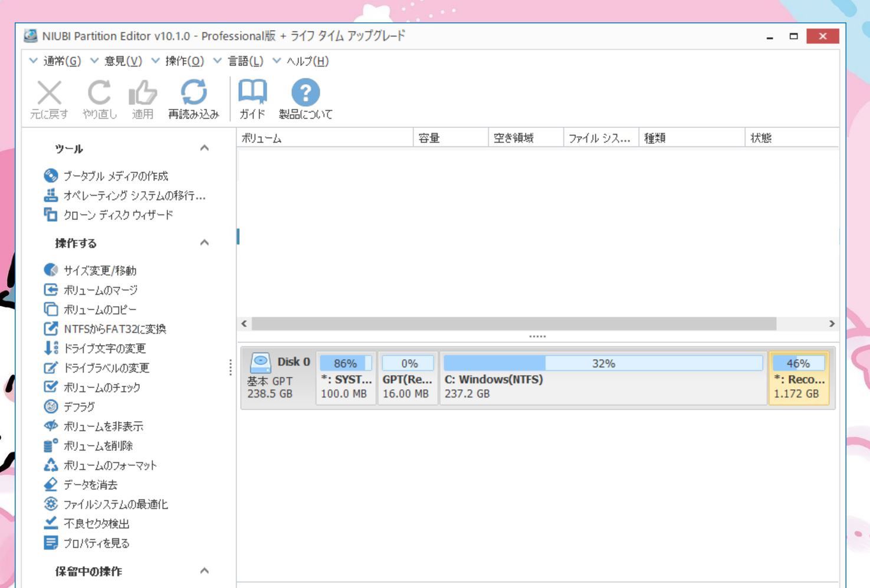Maximize the NIUBI Partition Editor window
This screenshot has height=588, width=870.
pos(794,36)
